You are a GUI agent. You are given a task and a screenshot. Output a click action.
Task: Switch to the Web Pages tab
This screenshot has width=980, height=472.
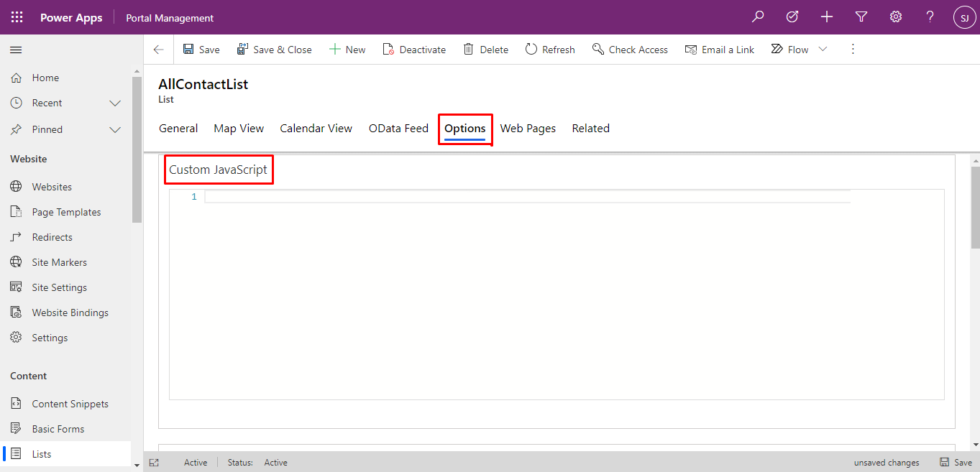528,128
